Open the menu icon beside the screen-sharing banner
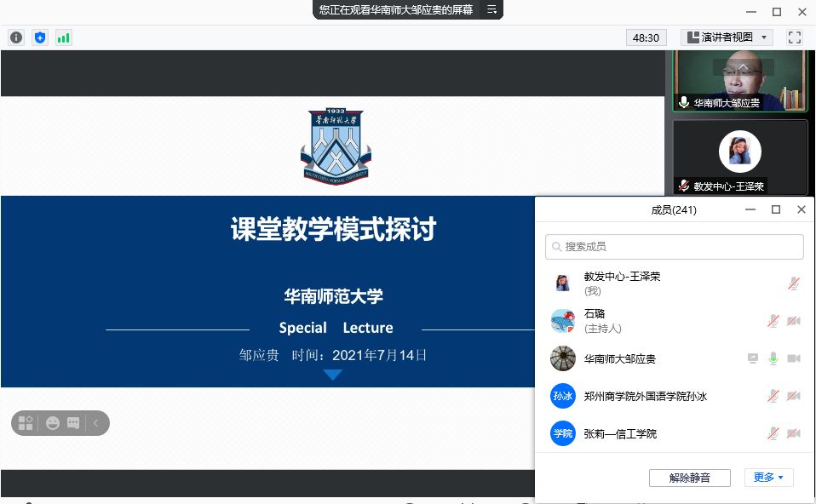This screenshot has height=504, width=816. point(491,9)
